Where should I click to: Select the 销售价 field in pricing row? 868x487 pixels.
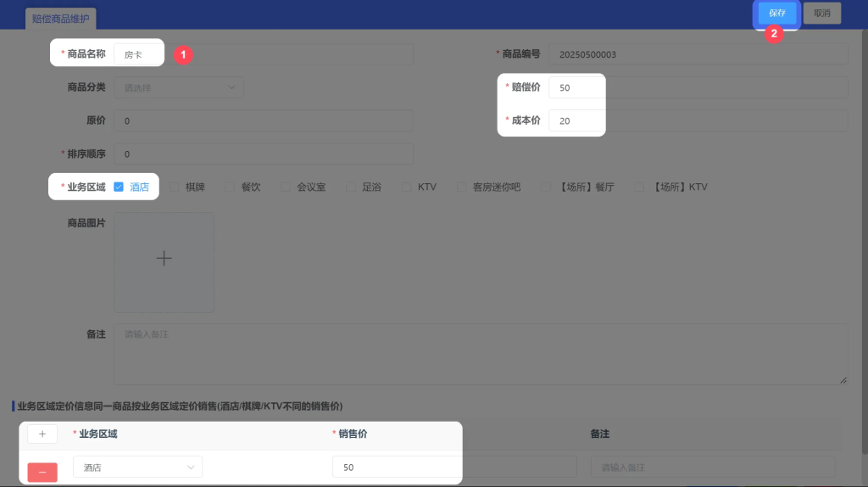click(x=397, y=467)
